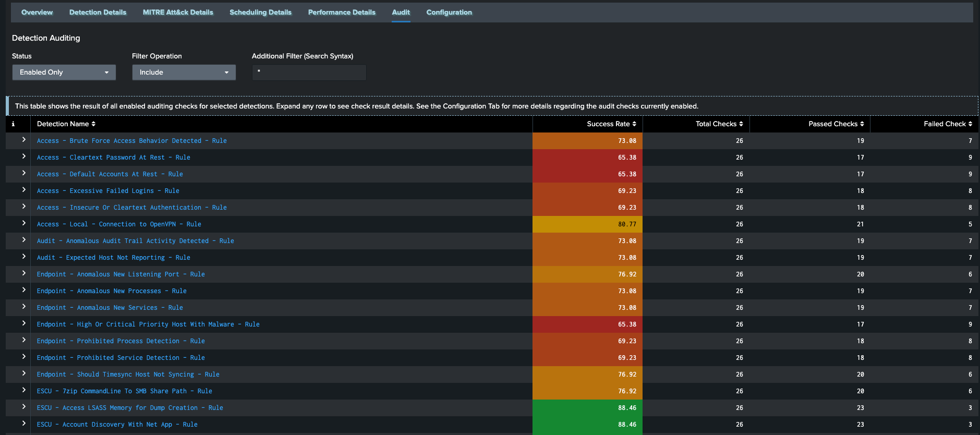Viewport: 980px width, 435px height.
Task: Open Insecure Or Cleartext Authentication rule link
Action: 131,208
